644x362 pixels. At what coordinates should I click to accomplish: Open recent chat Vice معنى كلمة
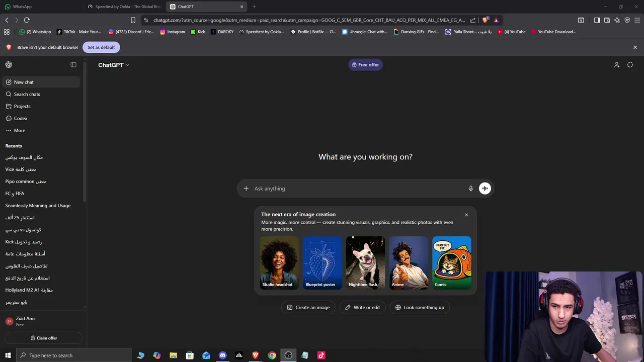click(41, 169)
